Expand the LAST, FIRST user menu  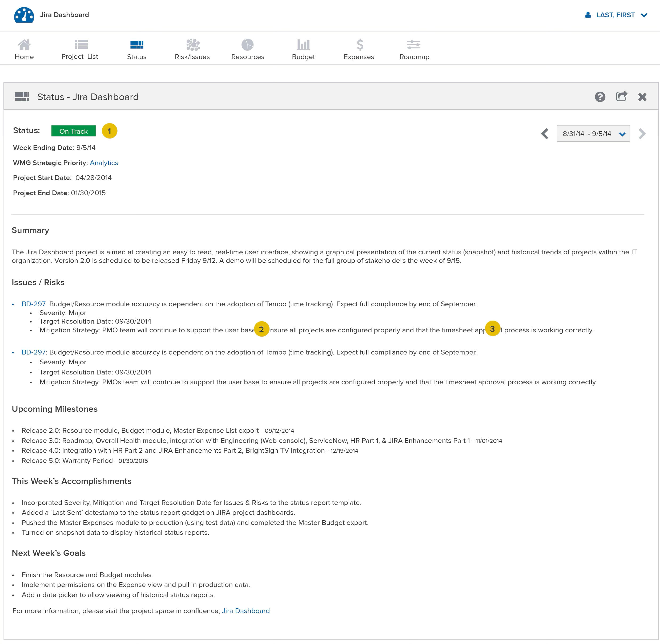[x=616, y=15]
